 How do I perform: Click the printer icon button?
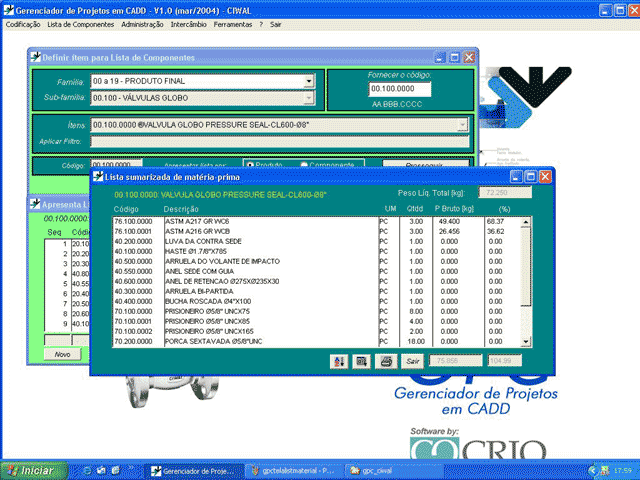click(386, 360)
